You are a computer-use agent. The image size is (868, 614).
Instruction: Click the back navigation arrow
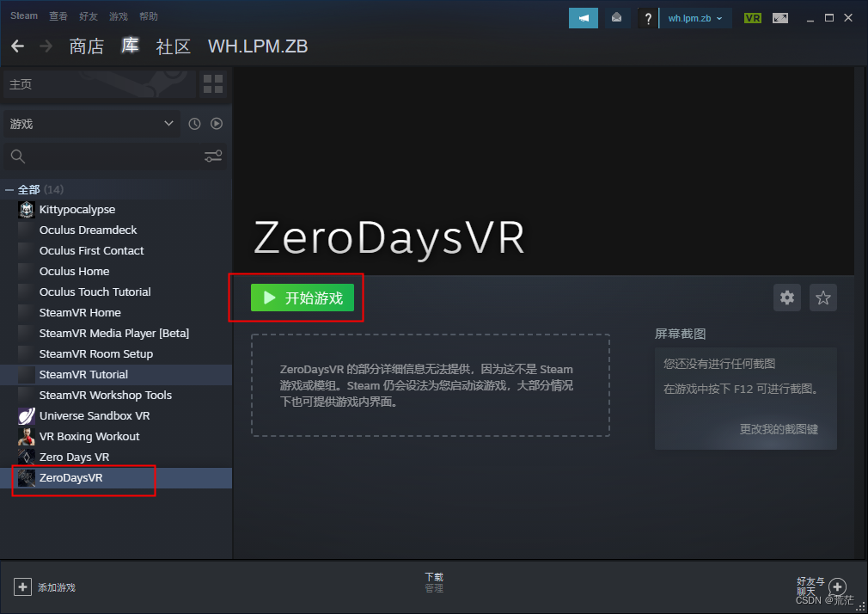coord(18,46)
